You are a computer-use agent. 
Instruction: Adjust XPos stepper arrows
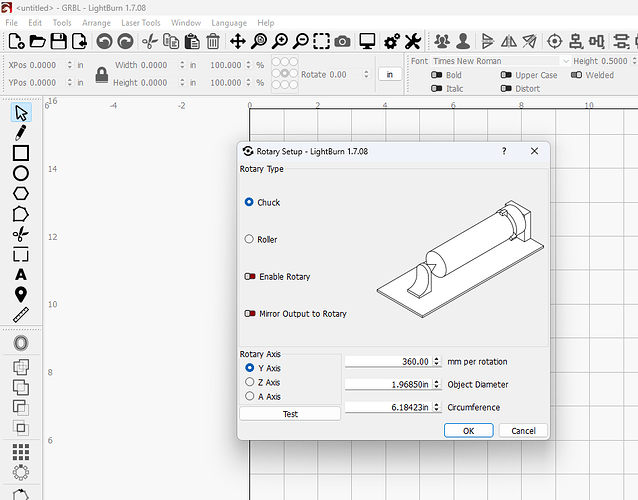pyautogui.click(x=70, y=65)
